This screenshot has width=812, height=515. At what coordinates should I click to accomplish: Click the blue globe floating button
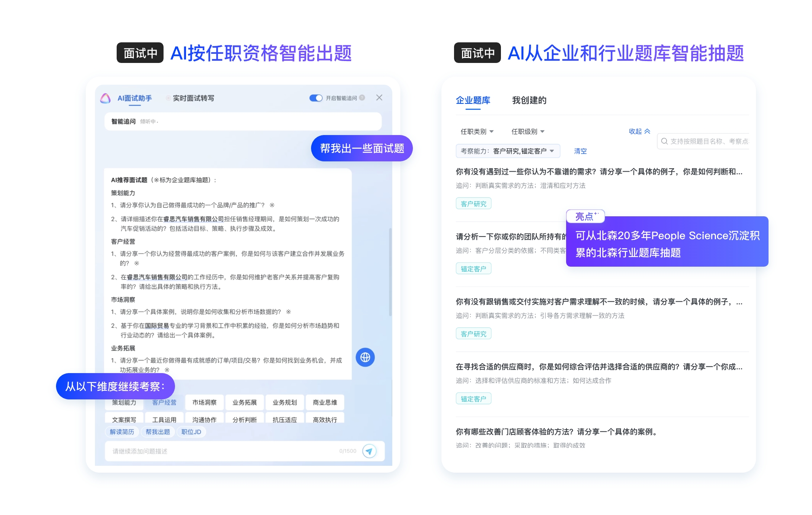click(x=365, y=357)
